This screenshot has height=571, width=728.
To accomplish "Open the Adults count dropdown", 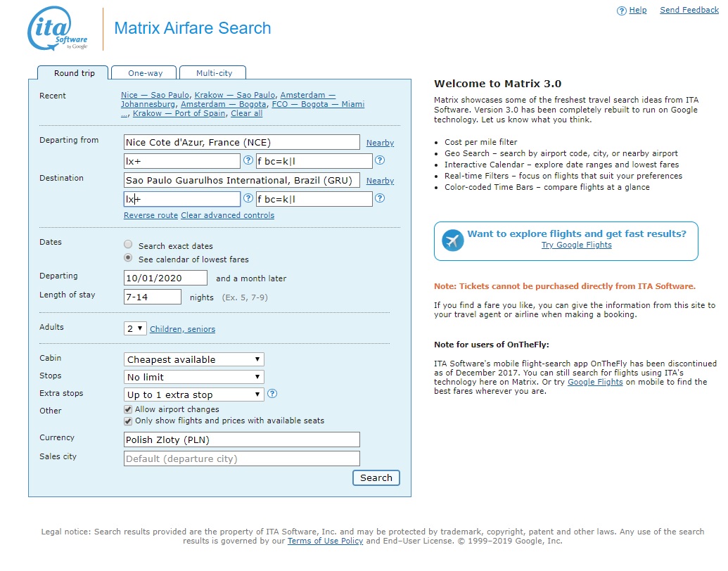I will [135, 328].
